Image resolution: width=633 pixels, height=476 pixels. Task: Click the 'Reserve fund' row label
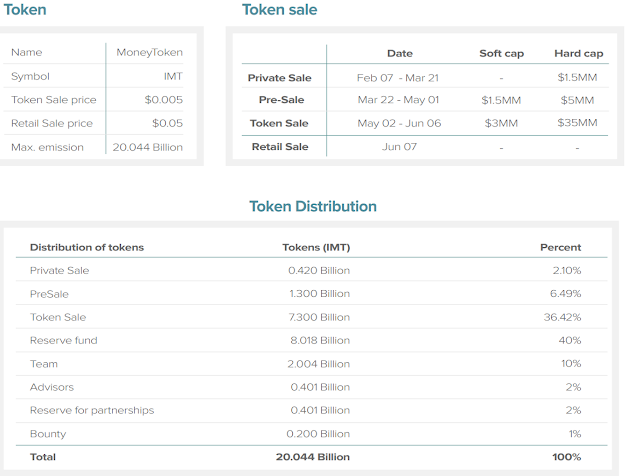click(x=63, y=340)
